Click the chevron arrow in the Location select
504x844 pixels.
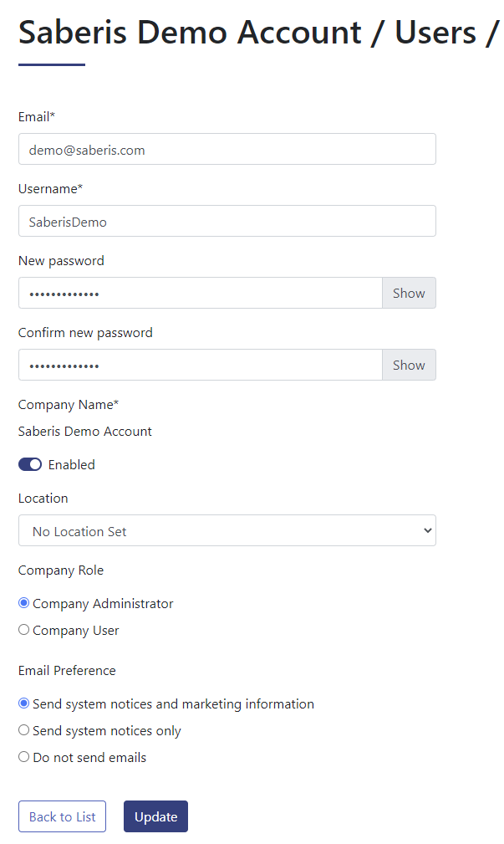[428, 530]
